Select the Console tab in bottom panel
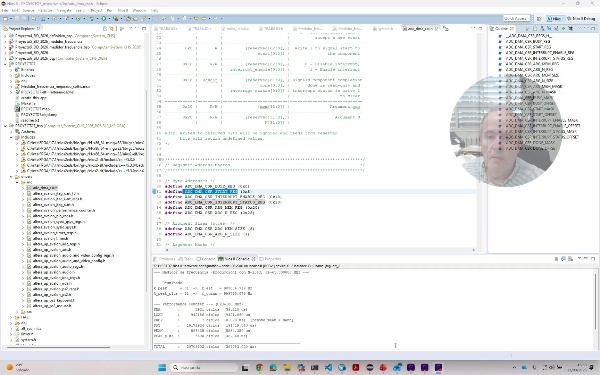 206,259
